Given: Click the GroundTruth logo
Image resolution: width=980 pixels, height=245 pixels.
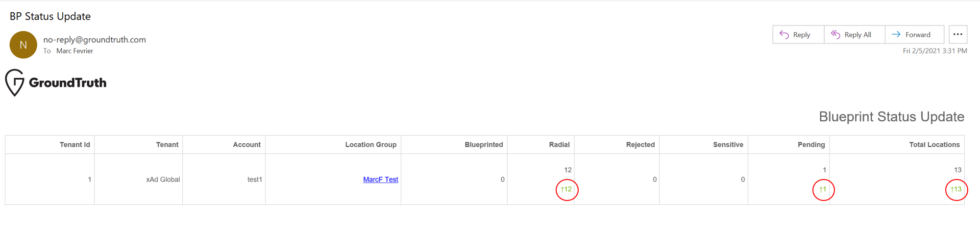Looking at the screenshot, I should pos(56,83).
